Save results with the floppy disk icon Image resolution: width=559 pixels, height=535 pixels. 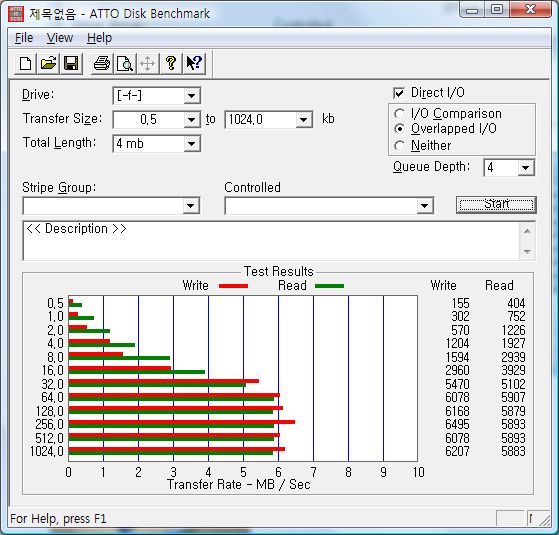71,64
